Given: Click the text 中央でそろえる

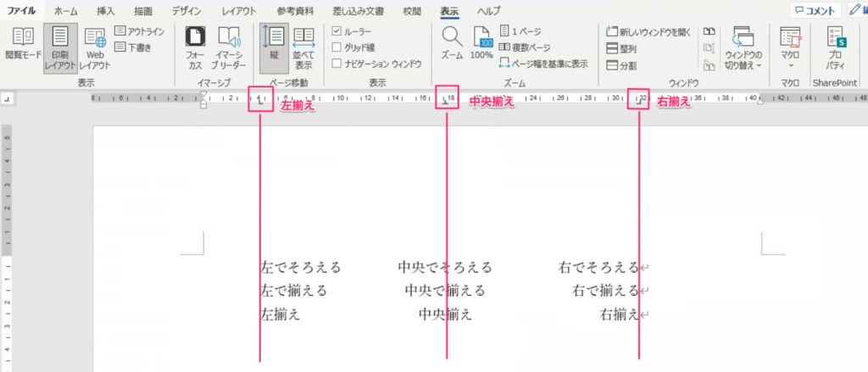Looking at the screenshot, I should point(445,268).
